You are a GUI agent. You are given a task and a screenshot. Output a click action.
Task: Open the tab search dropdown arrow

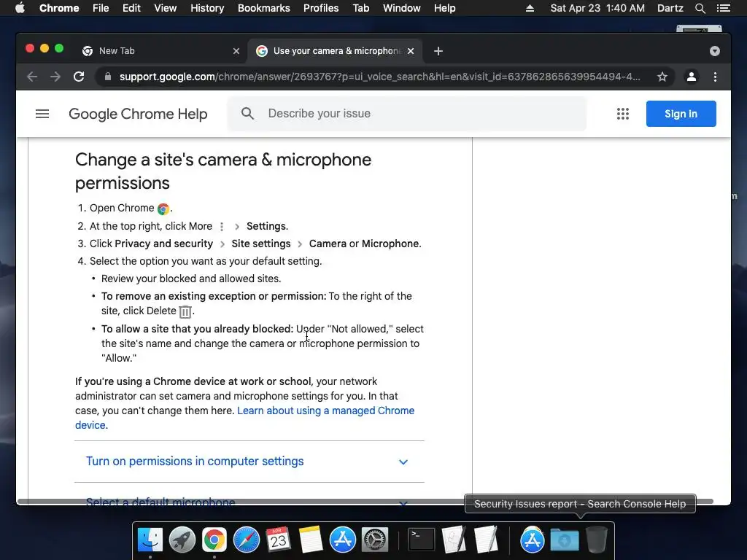(x=715, y=51)
